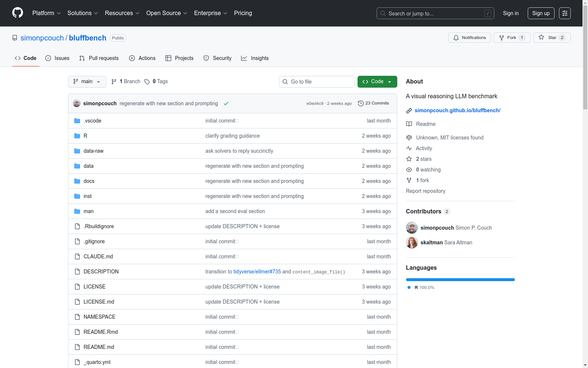The image size is (588, 368).
Task: Click the license scale icon
Action: pos(409,138)
